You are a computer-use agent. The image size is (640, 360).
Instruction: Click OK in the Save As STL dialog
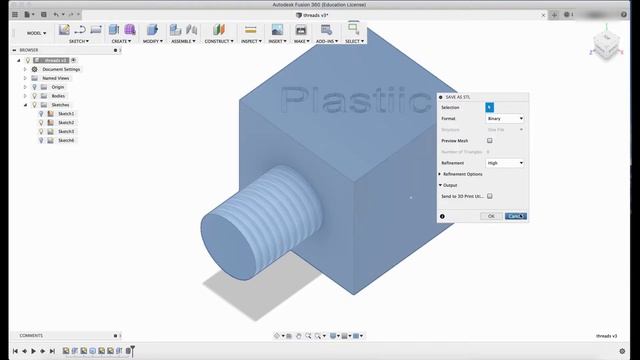[x=491, y=216]
